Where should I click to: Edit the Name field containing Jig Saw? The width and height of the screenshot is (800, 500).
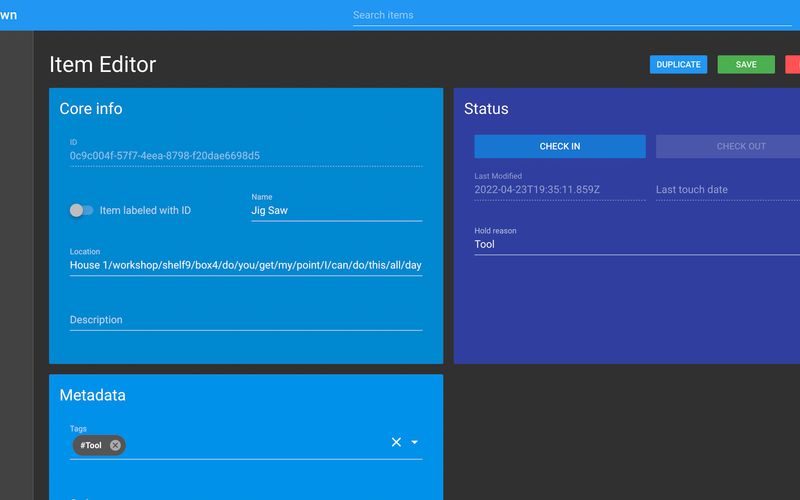click(335, 211)
